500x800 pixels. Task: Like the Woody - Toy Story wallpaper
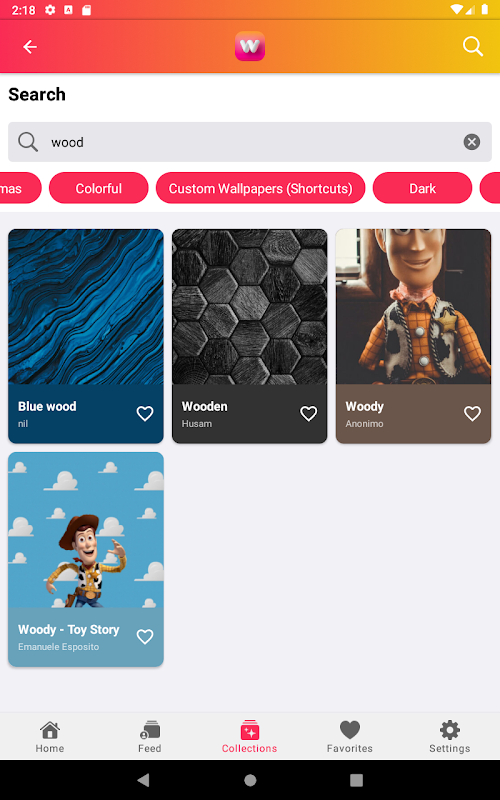145,636
